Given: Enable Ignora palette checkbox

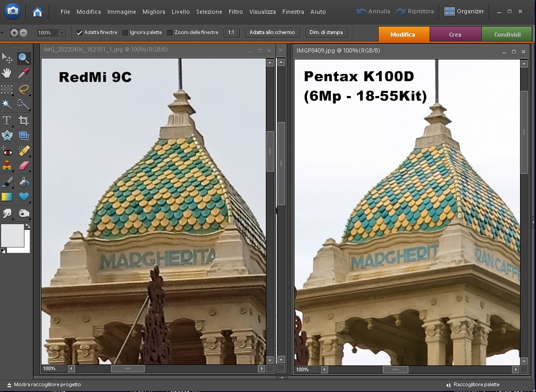Looking at the screenshot, I should coord(125,33).
